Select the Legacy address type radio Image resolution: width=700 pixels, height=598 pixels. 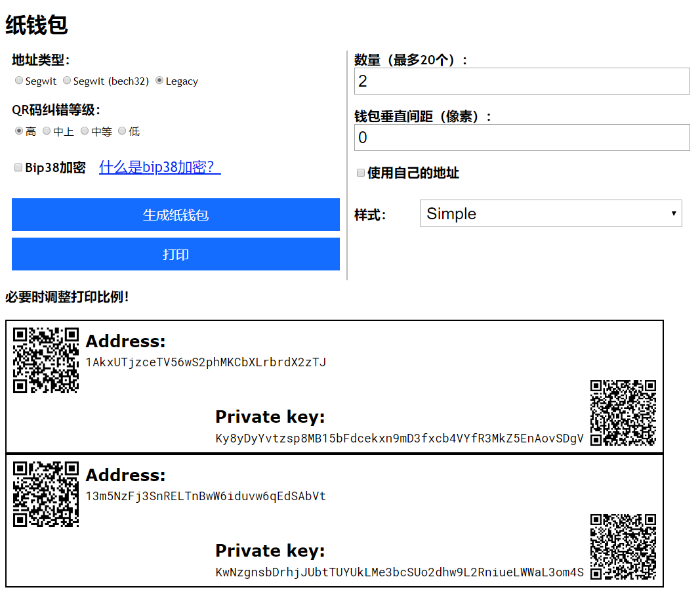[x=159, y=80]
